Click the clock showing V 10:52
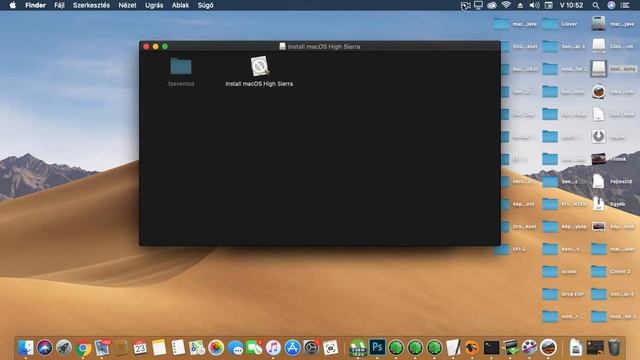This screenshot has height=360, width=640. click(571, 5)
